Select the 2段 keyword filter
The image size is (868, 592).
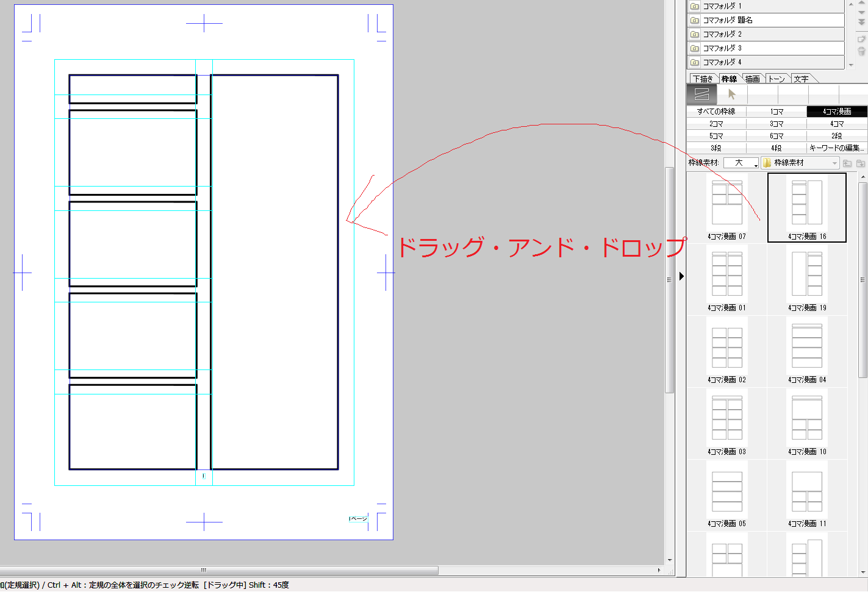pos(837,136)
